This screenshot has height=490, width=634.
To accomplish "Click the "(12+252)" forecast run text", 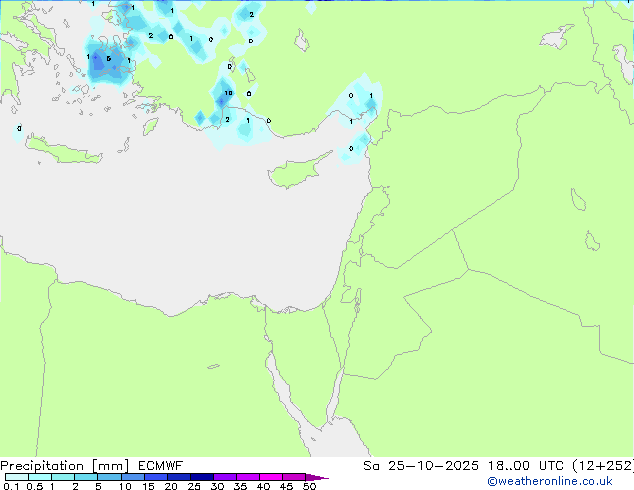I will coord(603,466).
